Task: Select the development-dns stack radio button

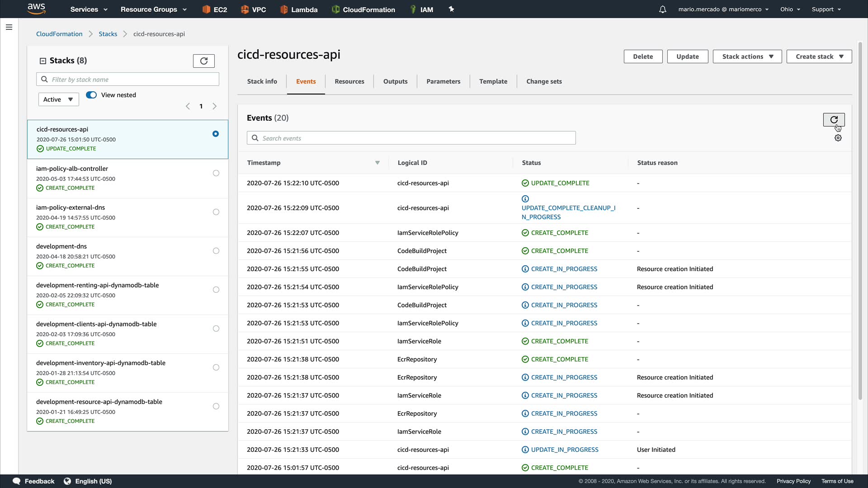Action: click(x=216, y=251)
